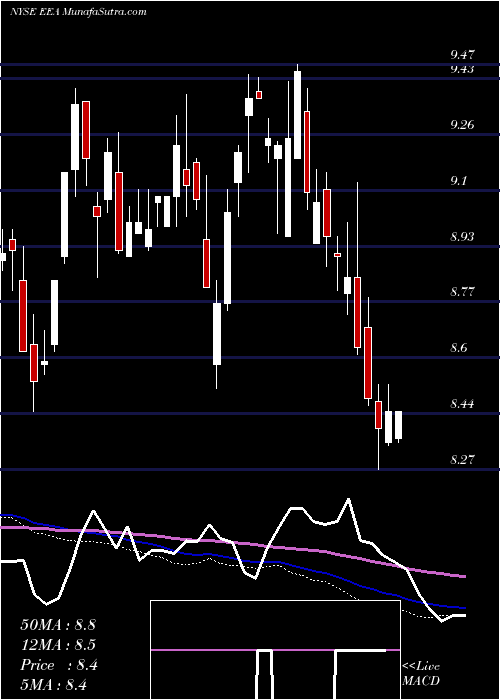Click the 8.27 price level label
This screenshot has height=700, width=500.
click(462, 460)
